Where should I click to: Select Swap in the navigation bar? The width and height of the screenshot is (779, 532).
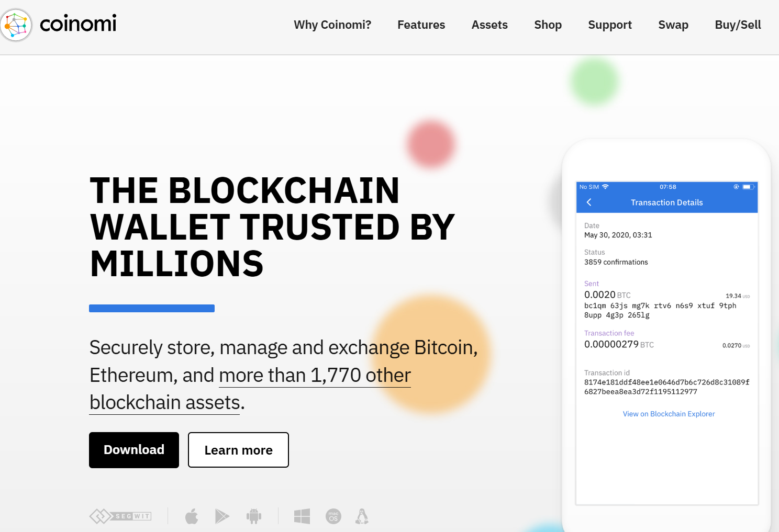(673, 25)
